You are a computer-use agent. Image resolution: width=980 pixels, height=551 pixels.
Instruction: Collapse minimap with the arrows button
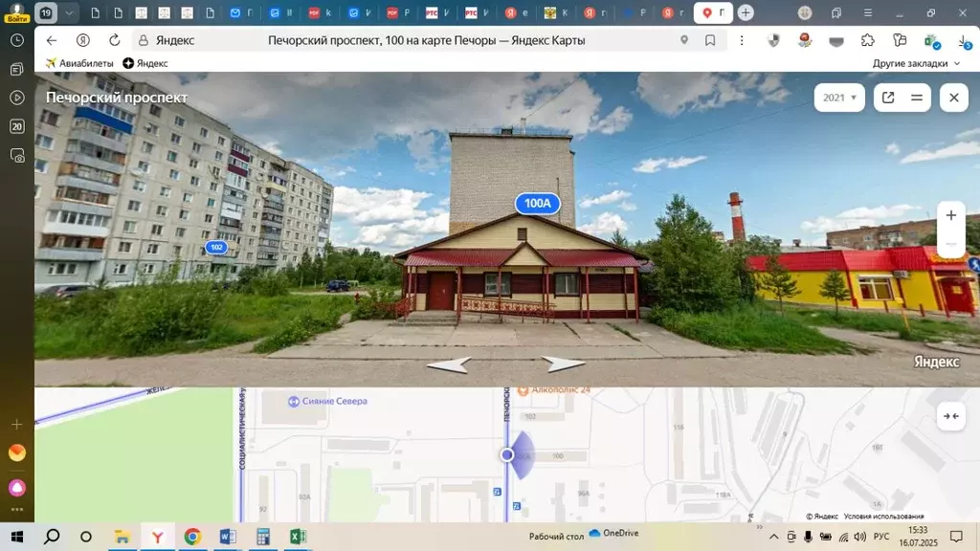950,416
